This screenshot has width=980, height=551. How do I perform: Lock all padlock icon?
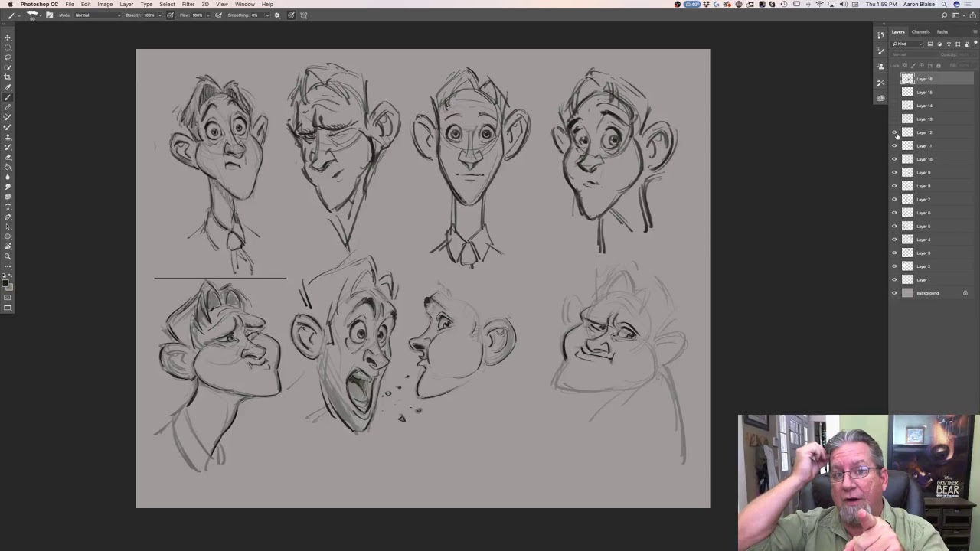(939, 65)
